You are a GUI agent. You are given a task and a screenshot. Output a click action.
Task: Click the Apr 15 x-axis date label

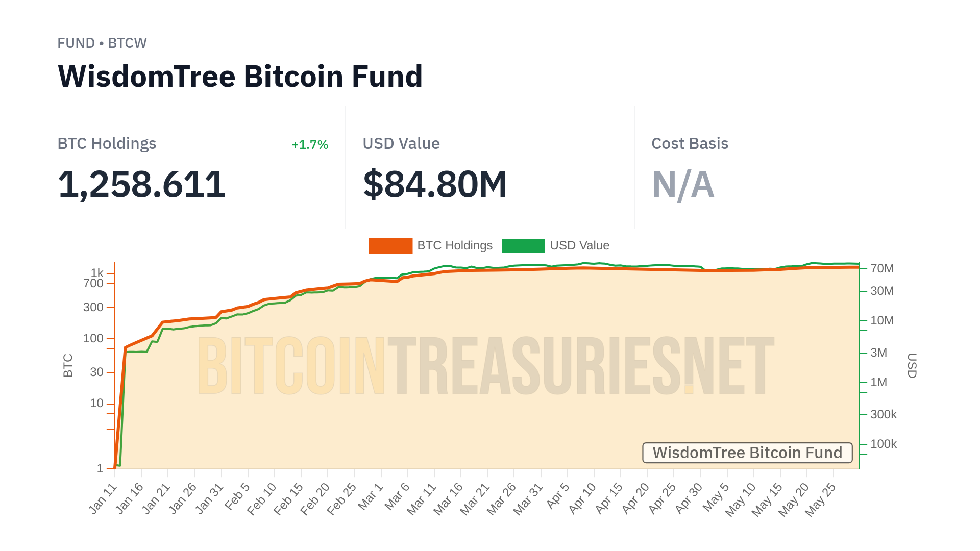point(609,497)
